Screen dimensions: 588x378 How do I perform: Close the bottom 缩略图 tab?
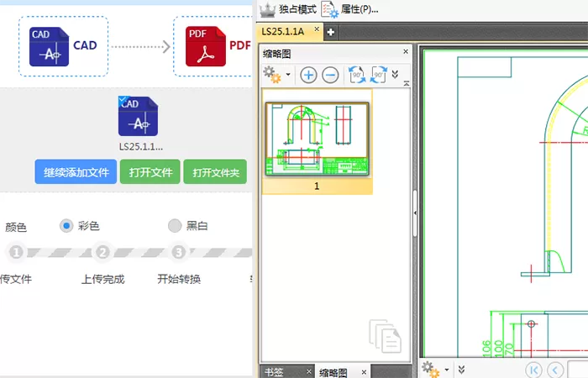364,372
